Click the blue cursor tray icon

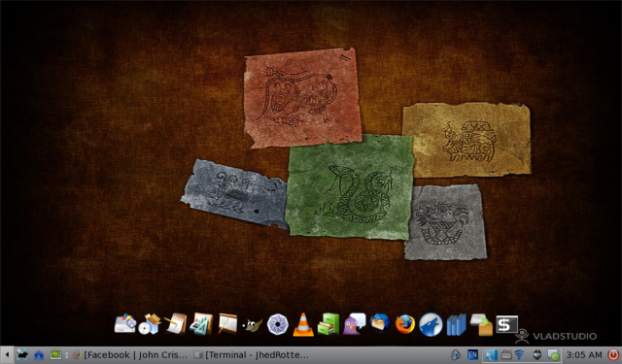click(x=491, y=355)
